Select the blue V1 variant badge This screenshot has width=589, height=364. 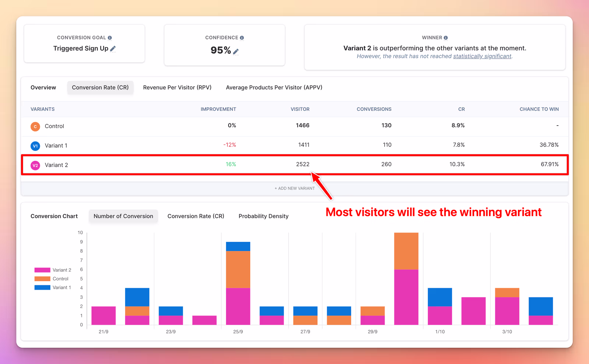(x=35, y=146)
